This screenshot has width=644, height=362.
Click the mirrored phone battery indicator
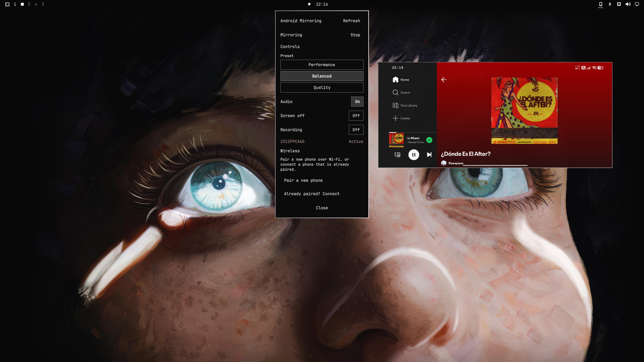pos(600,68)
